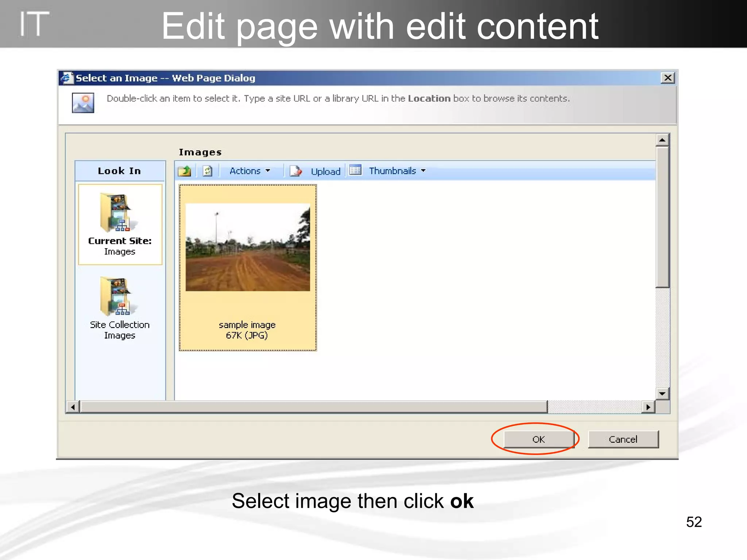Viewport: 747px width, 560px height.
Task: Click the Upload link
Action: click(x=325, y=171)
